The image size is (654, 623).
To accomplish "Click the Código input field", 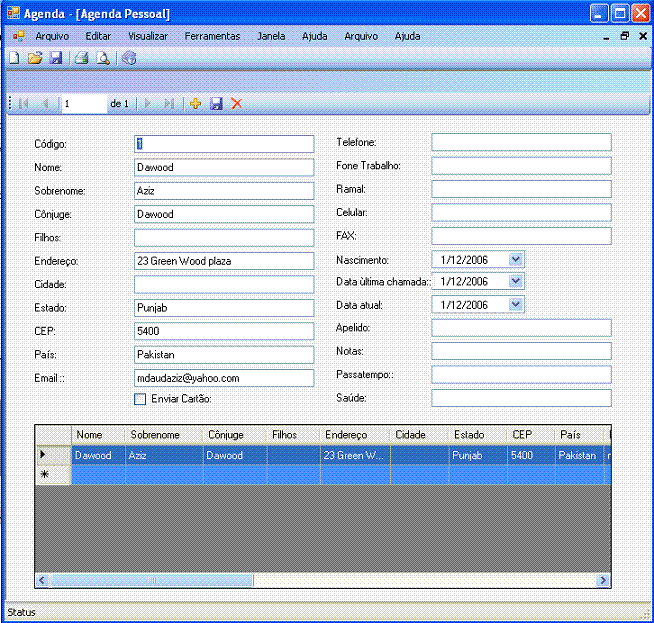I will click(x=224, y=144).
